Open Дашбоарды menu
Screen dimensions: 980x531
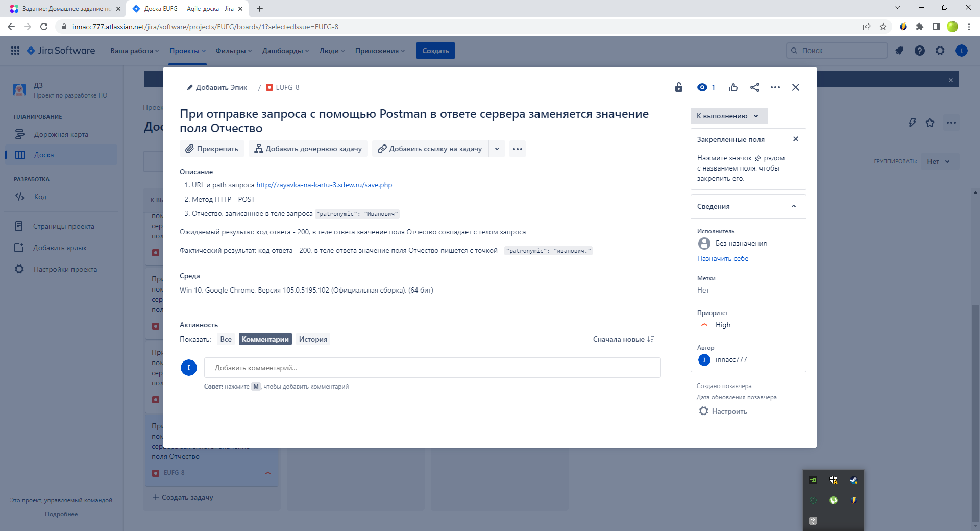pyautogui.click(x=286, y=51)
